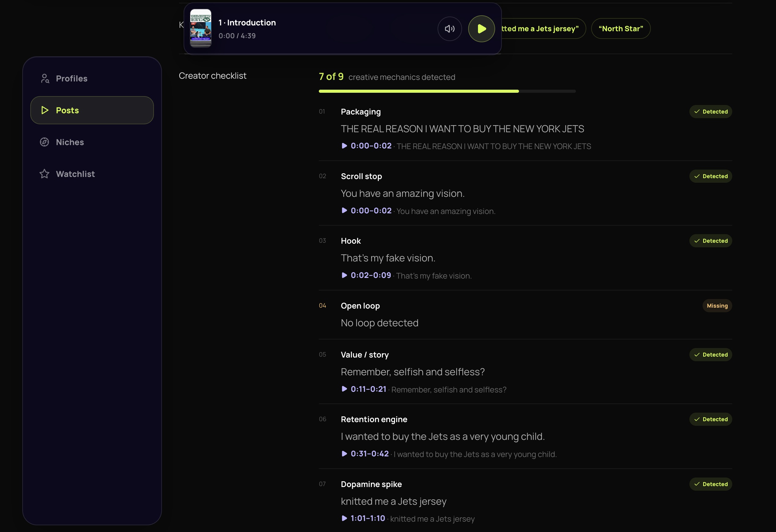Select the Posts sidebar item

click(92, 110)
